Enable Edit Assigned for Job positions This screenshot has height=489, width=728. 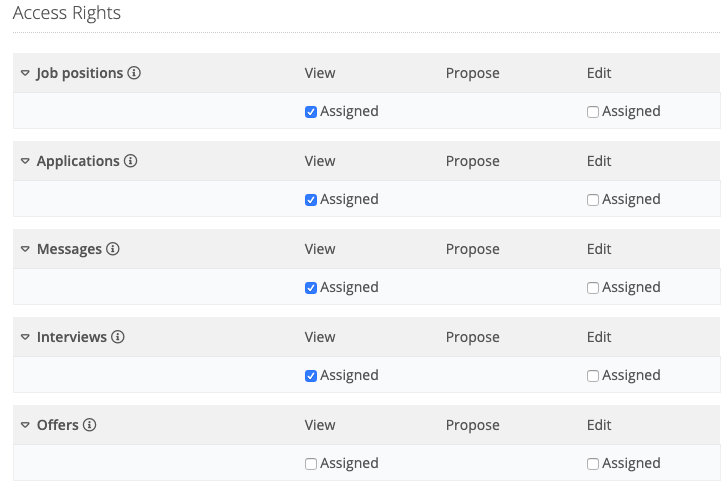[x=593, y=112]
